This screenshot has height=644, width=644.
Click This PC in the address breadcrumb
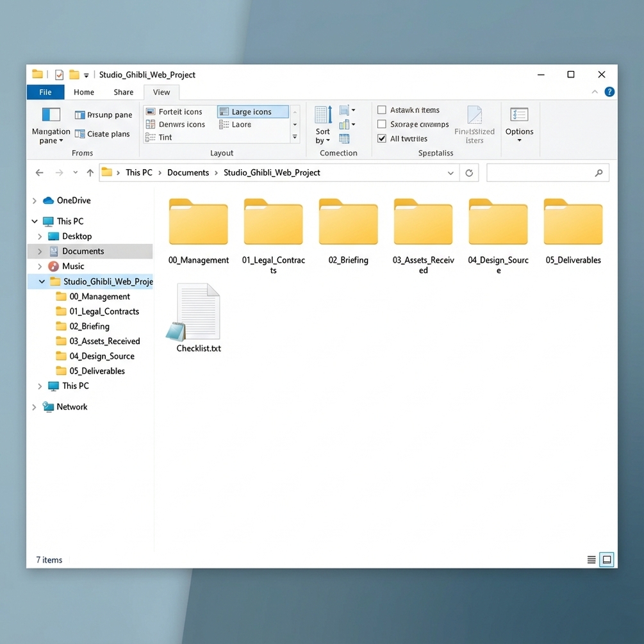coord(139,173)
